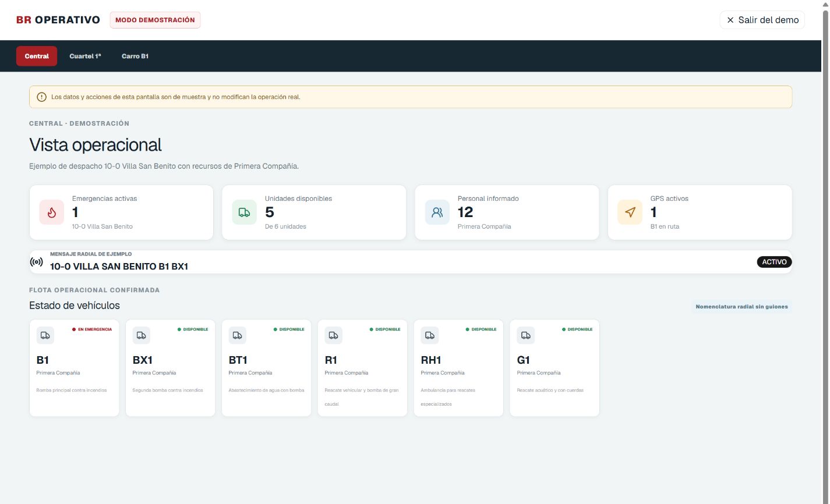Click the people icon in Personal informado card
This screenshot has width=830, height=504.
point(437,212)
